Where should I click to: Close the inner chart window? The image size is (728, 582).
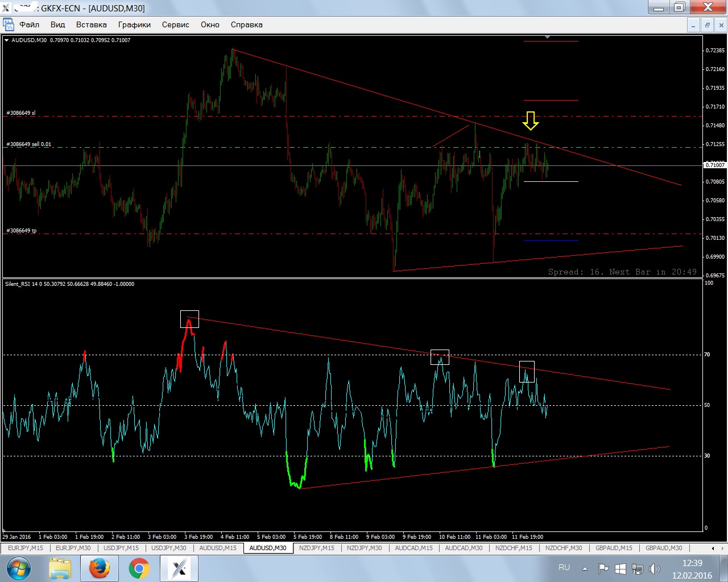click(x=721, y=25)
